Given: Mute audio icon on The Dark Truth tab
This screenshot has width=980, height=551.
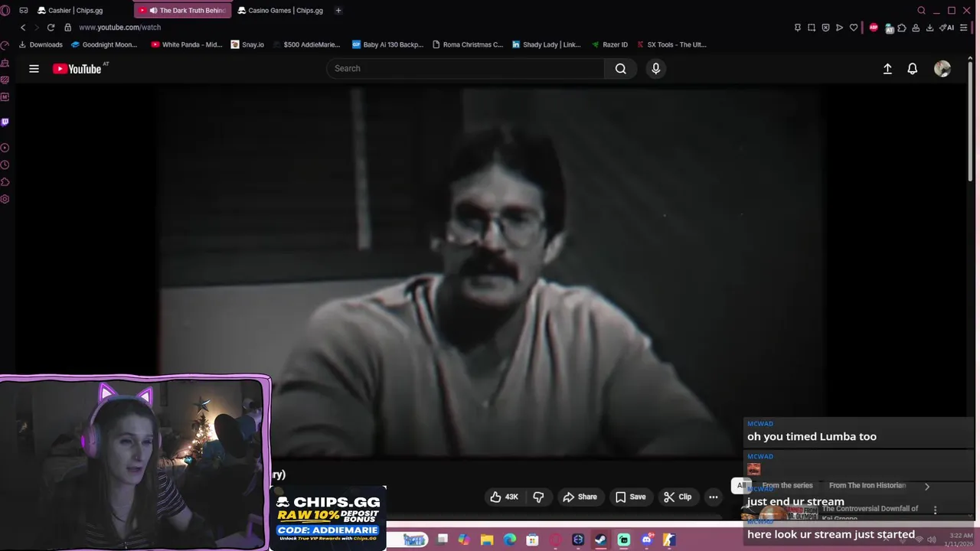Looking at the screenshot, I should [153, 11].
